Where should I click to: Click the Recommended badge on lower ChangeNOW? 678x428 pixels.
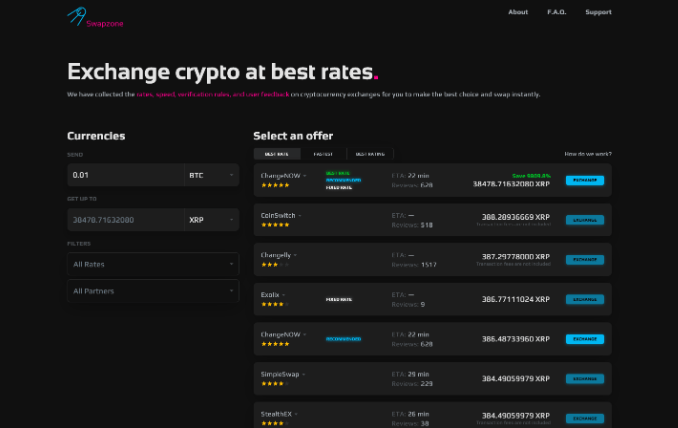point(343,339)
